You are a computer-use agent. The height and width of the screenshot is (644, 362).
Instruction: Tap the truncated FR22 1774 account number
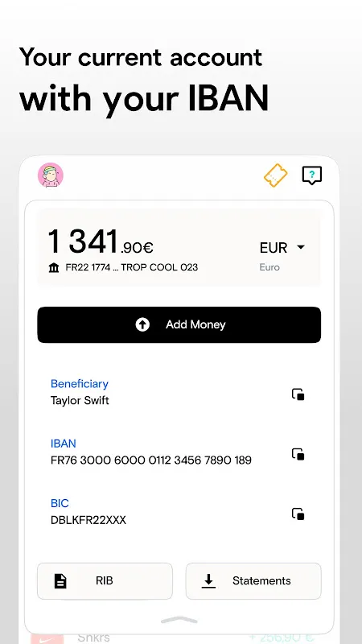pyautogui.click(x=132, y=267)
